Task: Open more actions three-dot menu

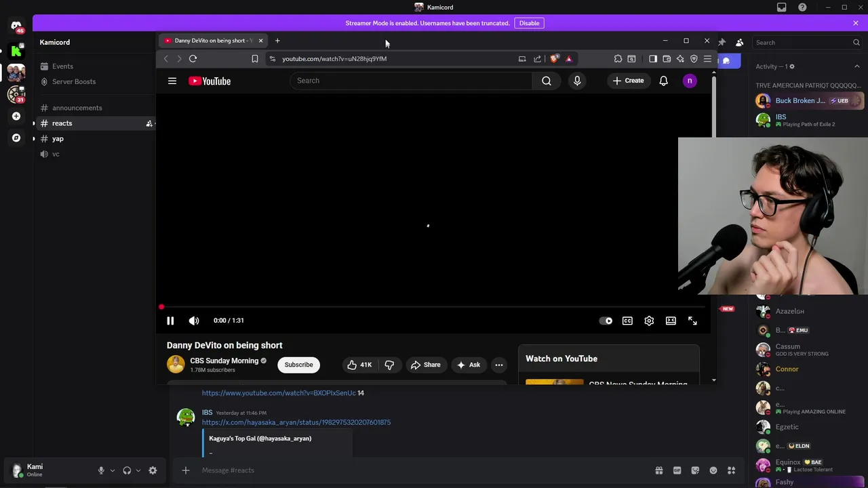Action: pos(499,365)
